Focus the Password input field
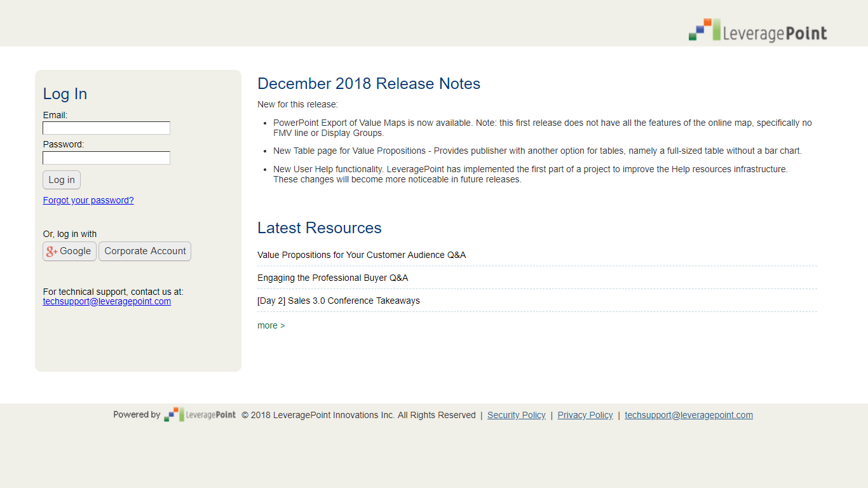This screenshot has height=488, width=868. click(106, 158)
